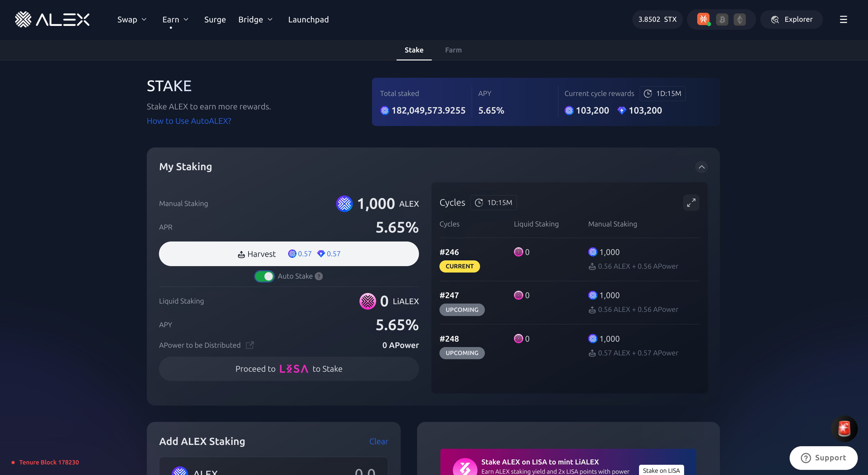Click Proceed to LISA to Stake

click(x=289, y=368)
